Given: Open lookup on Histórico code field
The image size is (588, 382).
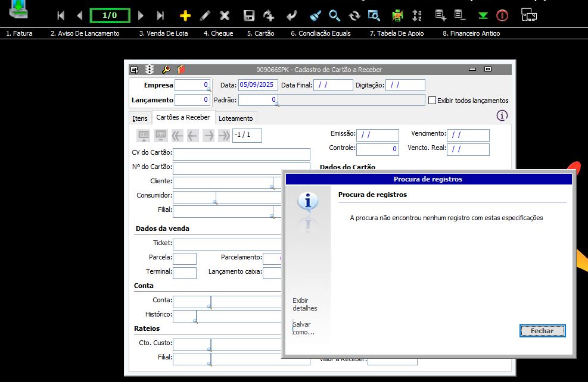Looking at the screenshot, I should coord(195,321).
